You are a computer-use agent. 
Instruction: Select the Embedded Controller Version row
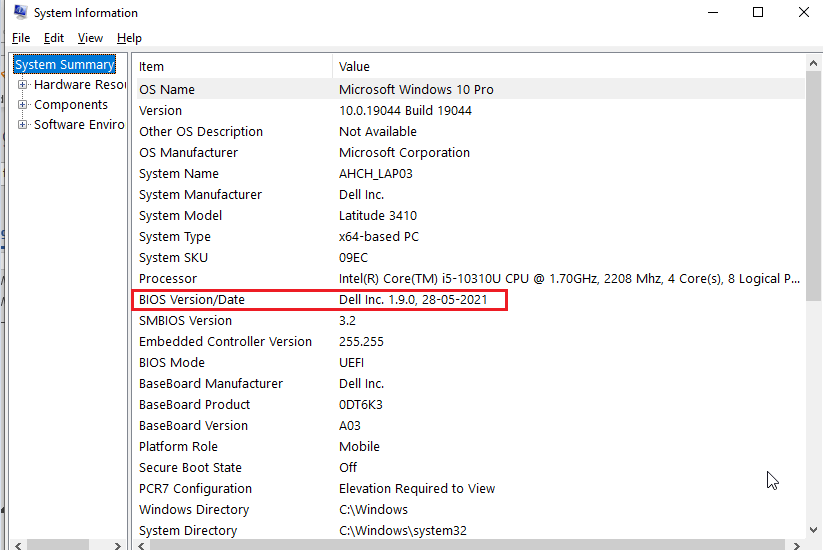tap(470, 342)
